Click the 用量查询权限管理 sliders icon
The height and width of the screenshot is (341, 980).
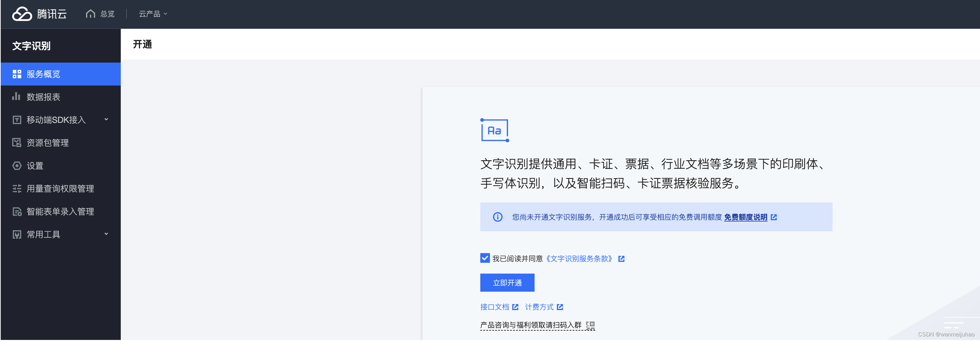(x=17, y=189)
